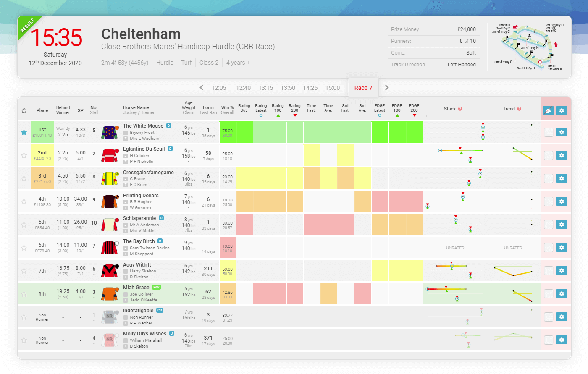Screen dimensions: 588x374
Task: Click the strikethrough pen icon in header row
Action: click(x=549, y=110)
